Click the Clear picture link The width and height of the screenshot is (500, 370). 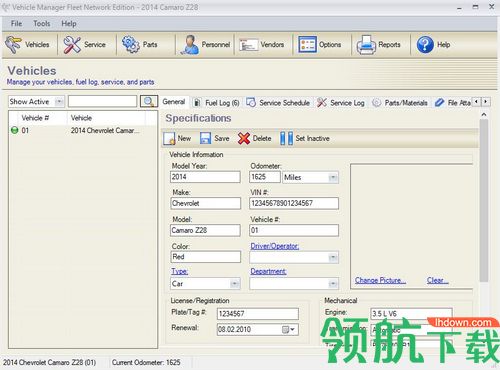click(437, 280)
